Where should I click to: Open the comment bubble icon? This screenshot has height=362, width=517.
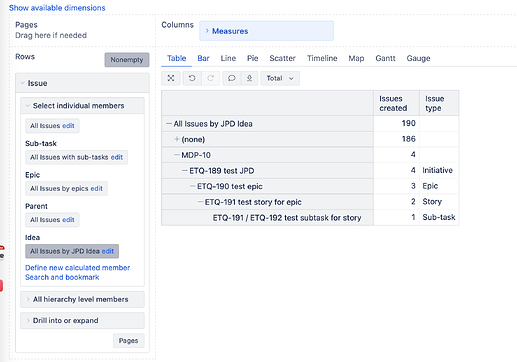coord(231,78)
